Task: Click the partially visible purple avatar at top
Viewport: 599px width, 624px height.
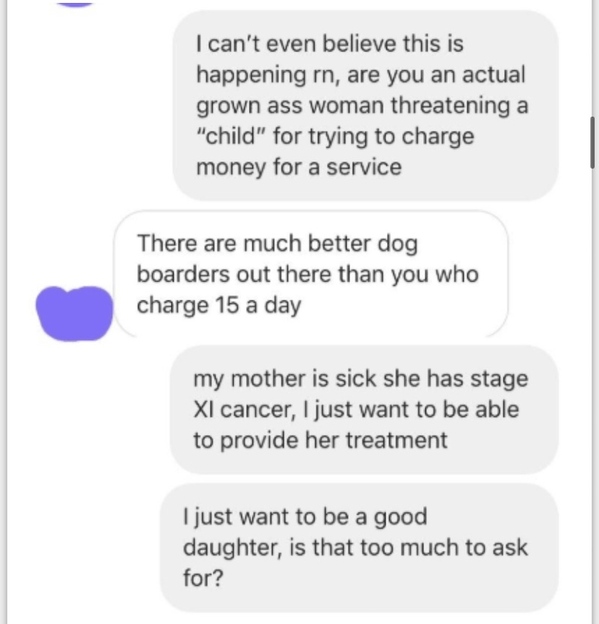Action: point(75,3)
